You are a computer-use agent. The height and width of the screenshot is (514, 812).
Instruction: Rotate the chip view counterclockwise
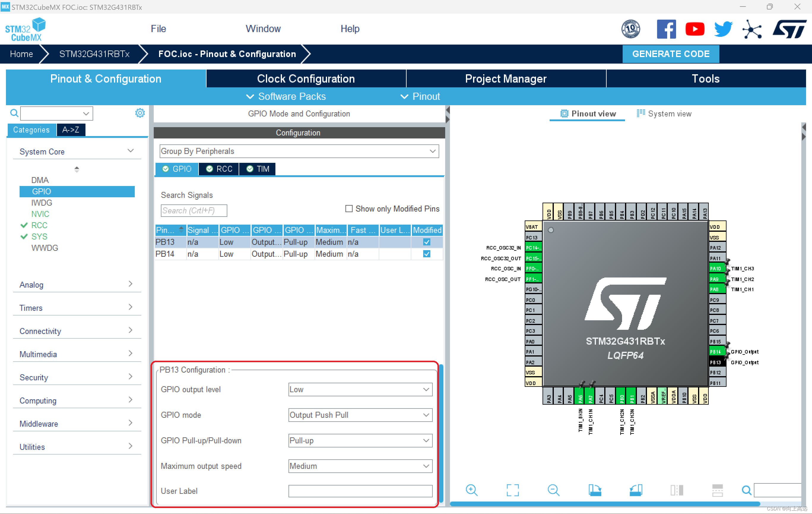[x=636, y=490]
